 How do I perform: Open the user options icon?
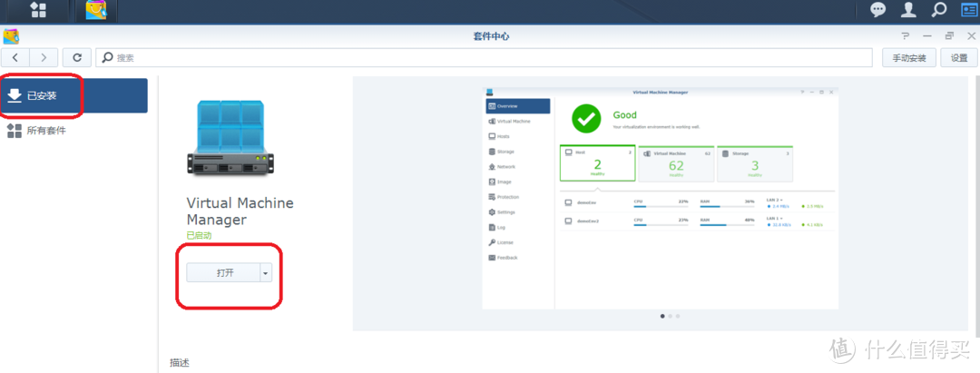[908, 9]
